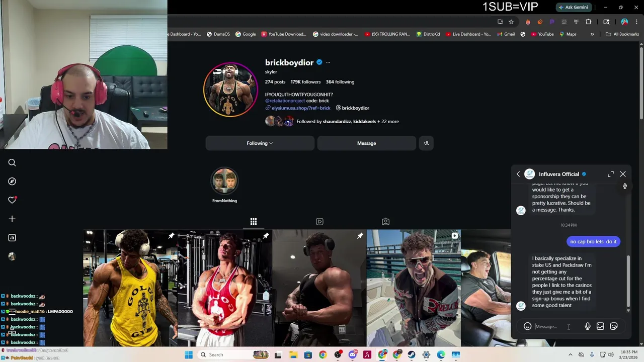644x362 pixels.
Task: Switch to the posts grid tab
Action: (x=254, y=222)
